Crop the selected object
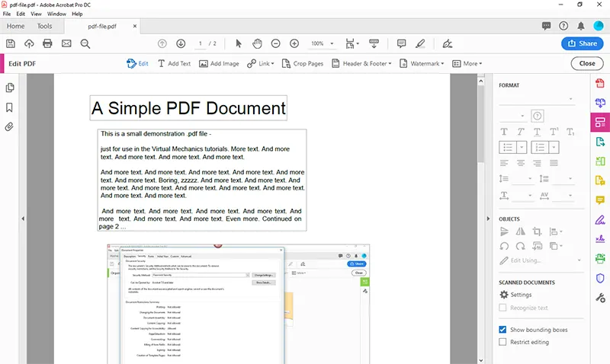 pos(538,231)
